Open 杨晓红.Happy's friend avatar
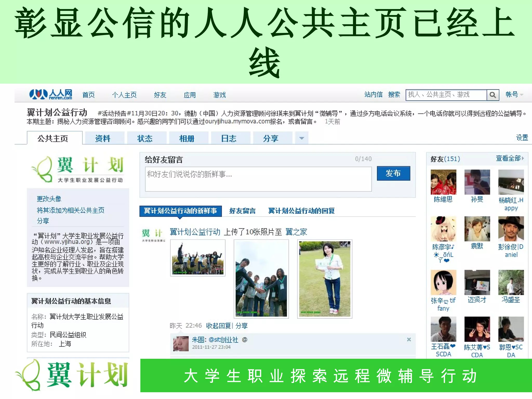 point(511,182)
